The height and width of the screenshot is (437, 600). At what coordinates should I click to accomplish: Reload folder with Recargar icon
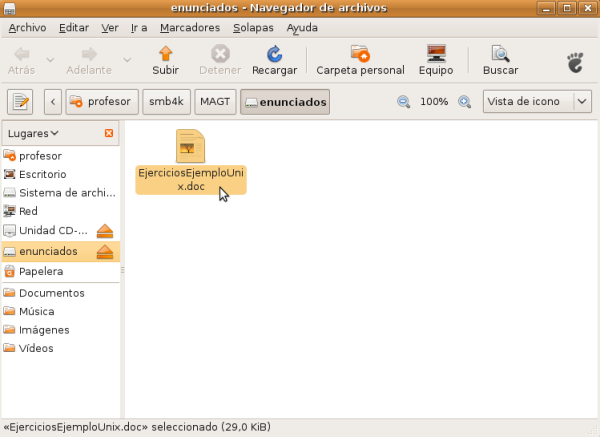[274, 55]
